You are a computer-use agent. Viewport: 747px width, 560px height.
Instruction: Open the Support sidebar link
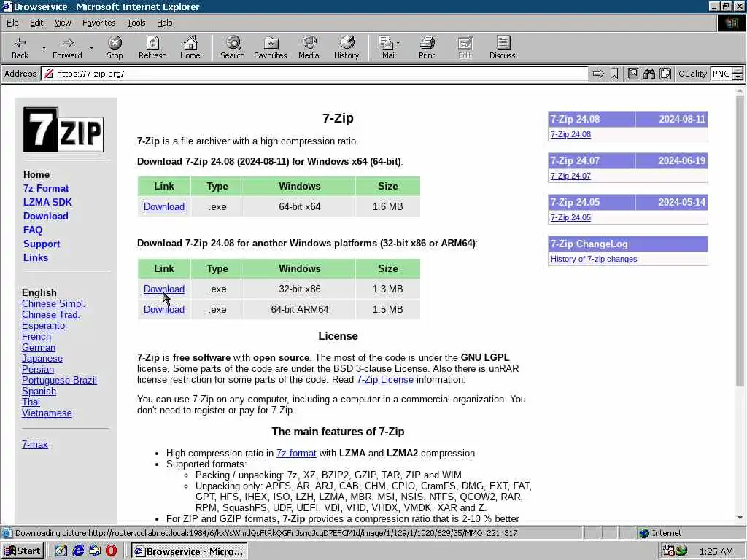42,244
